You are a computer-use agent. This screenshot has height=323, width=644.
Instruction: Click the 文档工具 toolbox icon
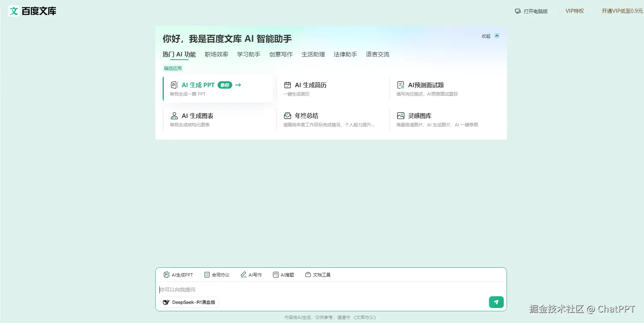pyautogui.click(x=308, y=275)
